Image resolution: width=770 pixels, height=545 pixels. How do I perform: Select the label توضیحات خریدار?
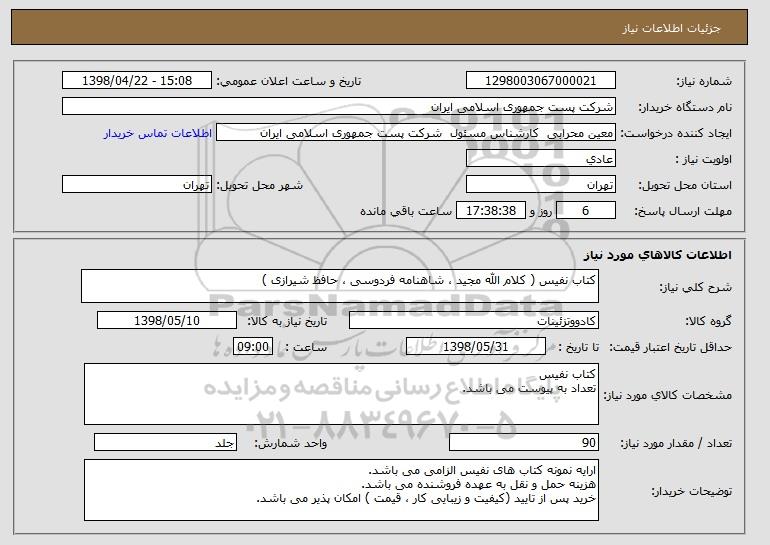click(692, 491)
